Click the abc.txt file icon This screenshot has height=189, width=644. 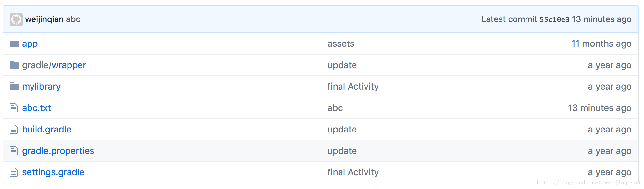[14, 108]
